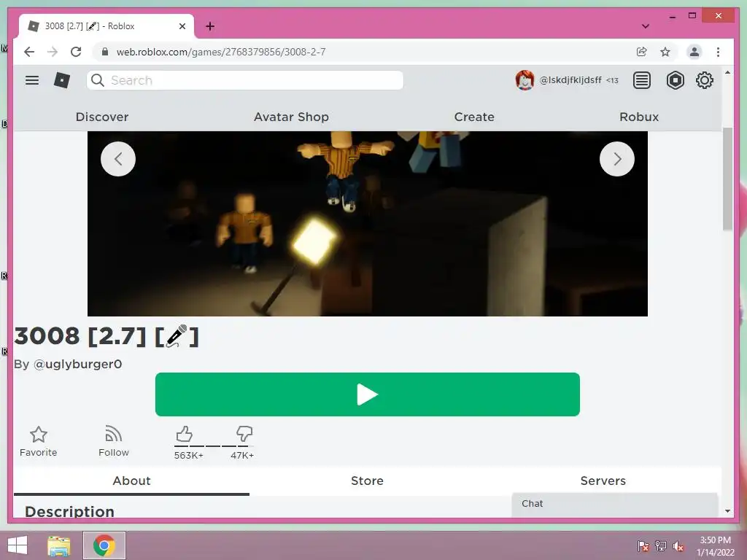Click the search magnifier icon
Image resolution: width=747 pixels, height=560 pixels.
98,80
